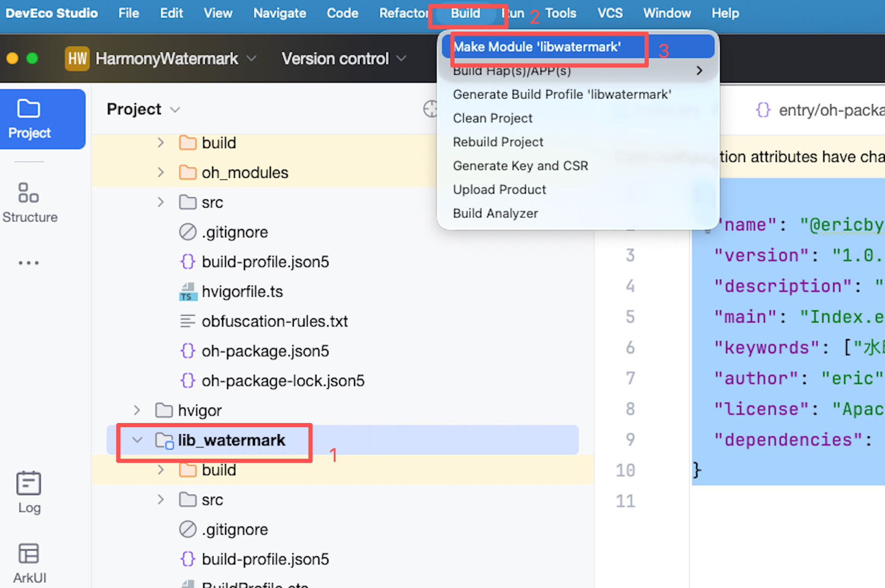Expand the hvigor folder
885x588 pixels.
137,411
